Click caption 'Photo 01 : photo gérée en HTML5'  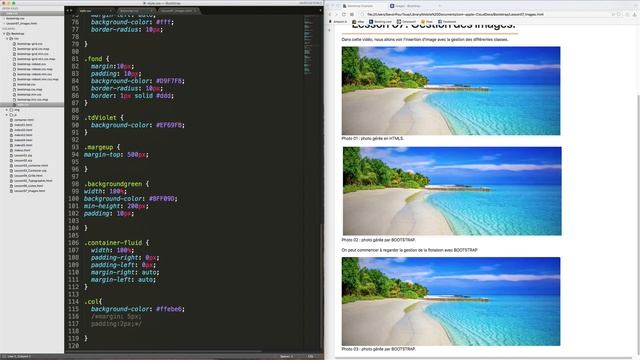(372, 138)
